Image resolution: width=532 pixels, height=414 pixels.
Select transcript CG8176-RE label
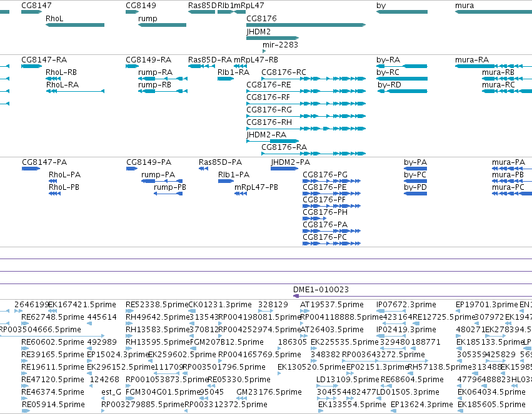[x=269, y=85]
